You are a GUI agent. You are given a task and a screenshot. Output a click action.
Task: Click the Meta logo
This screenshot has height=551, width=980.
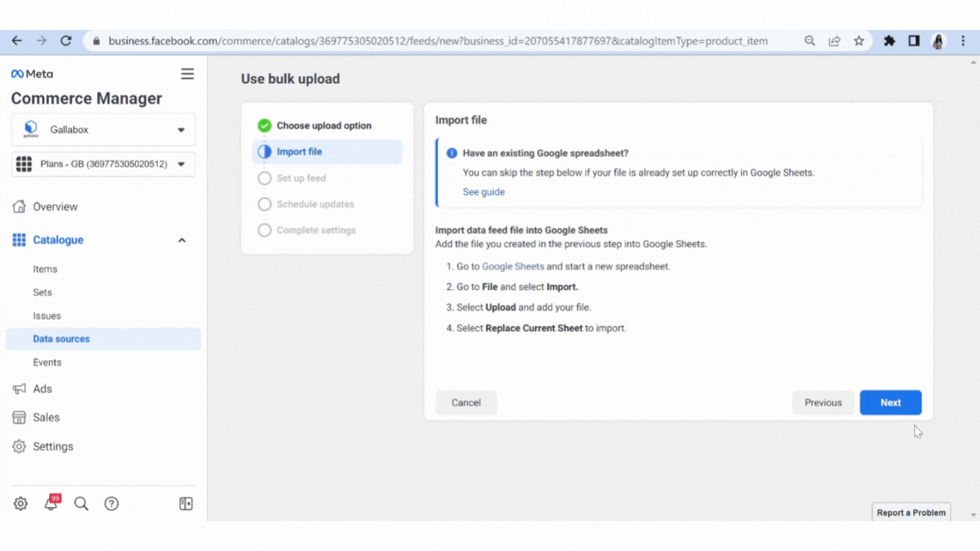pos(32,73)
